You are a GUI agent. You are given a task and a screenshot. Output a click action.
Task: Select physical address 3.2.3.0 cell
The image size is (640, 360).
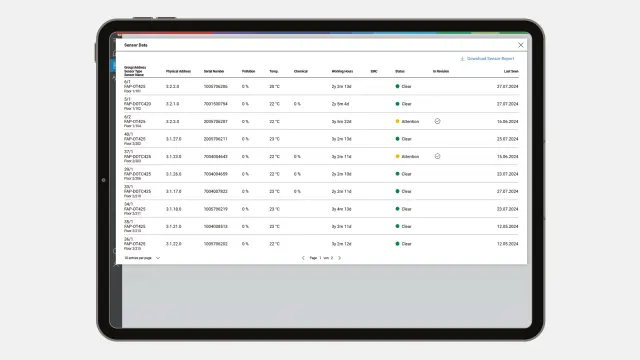click(x=172, y=122)
